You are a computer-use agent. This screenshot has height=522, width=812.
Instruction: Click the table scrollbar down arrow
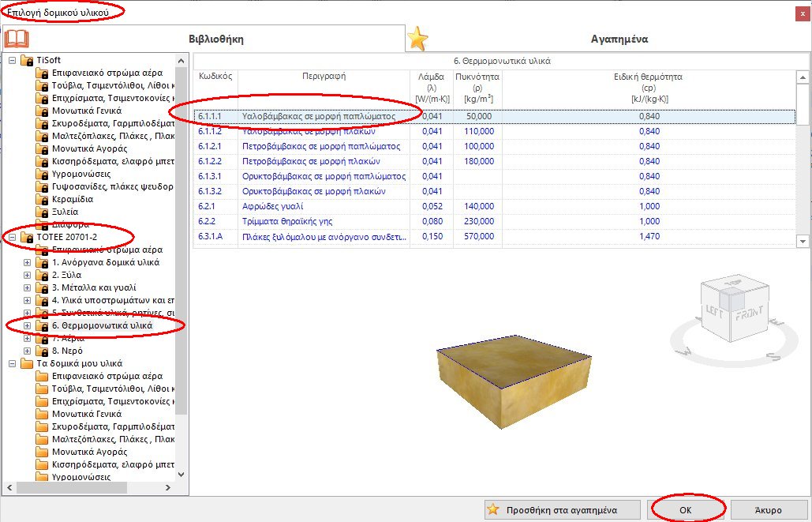click(803, 241)
